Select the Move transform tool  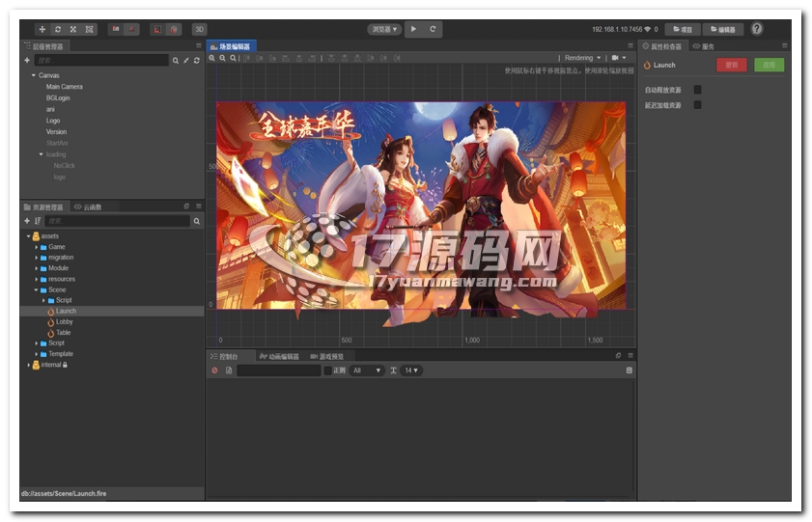(42, 30)
